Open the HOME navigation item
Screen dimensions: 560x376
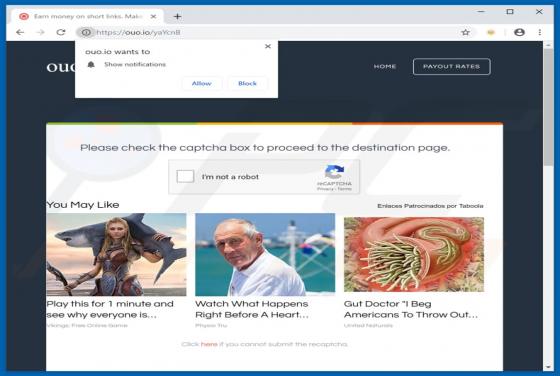point(385,66)
